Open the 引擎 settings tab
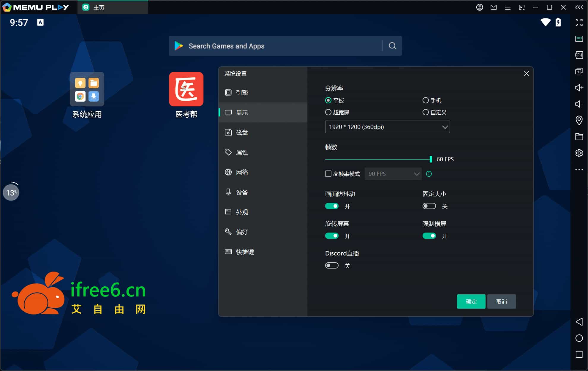This screenshot has width=588, height=371. coord(242,93)
